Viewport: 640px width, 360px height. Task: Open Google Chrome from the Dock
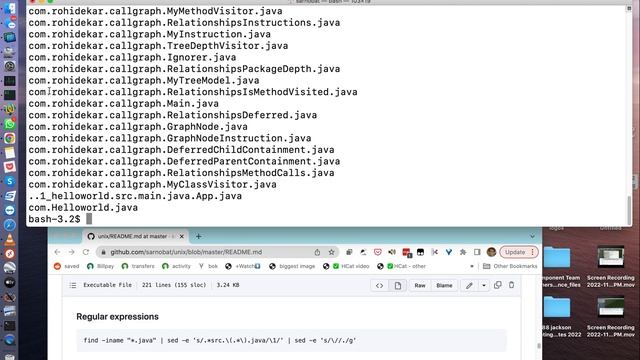click(9, 138)
